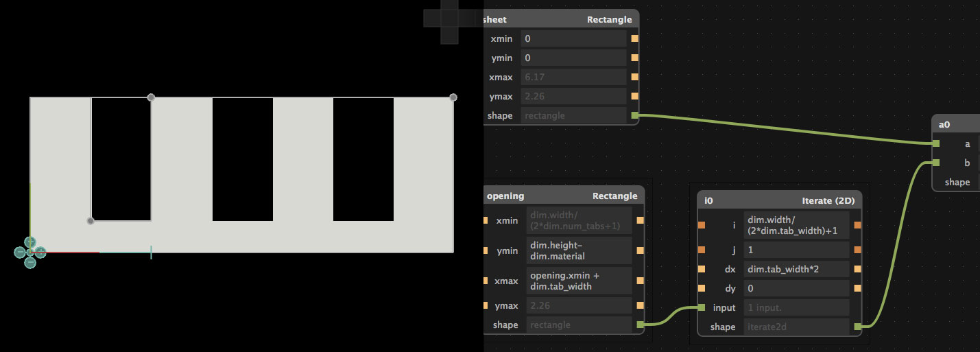980x352 pixels.
Task: Click the i0 node's j output port
Action: [858, 250]
